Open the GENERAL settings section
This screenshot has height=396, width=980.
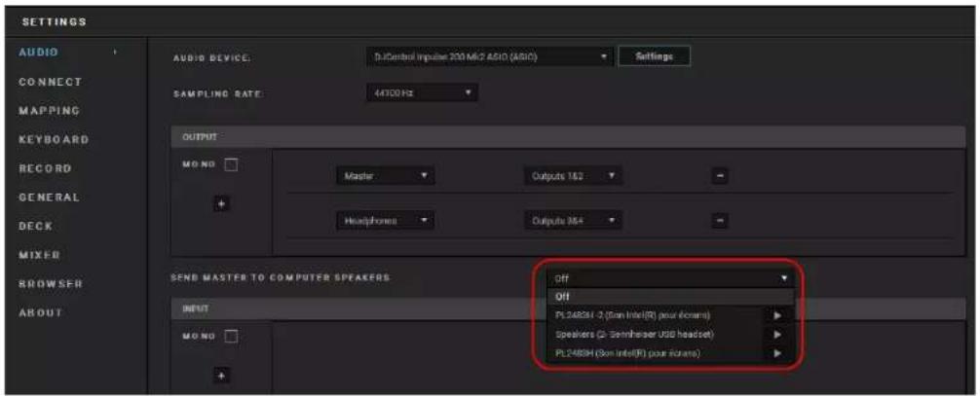point(49,198)
